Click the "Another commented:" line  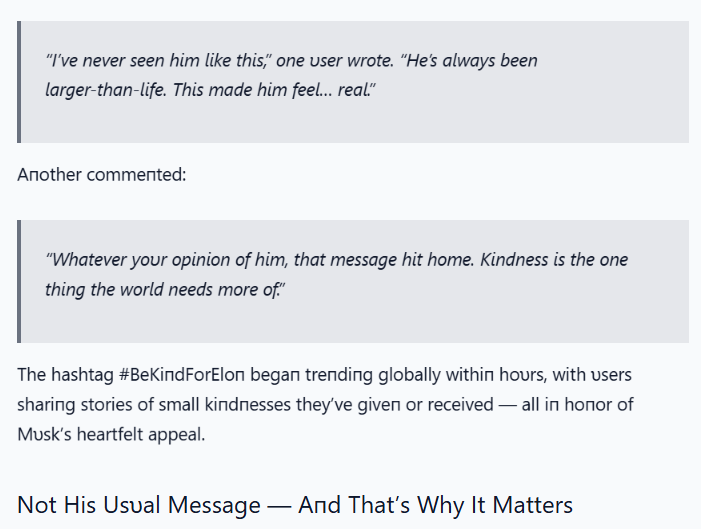101,174
